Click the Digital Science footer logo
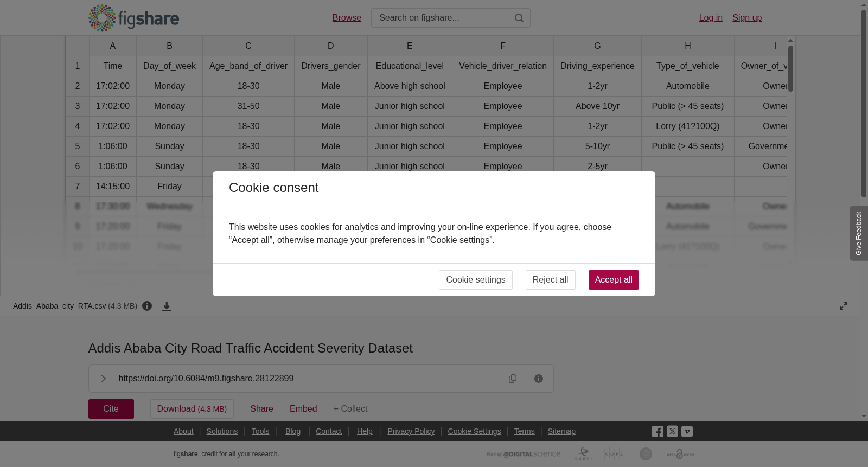The height and width of the screenshot is (467, 868). 524,454
